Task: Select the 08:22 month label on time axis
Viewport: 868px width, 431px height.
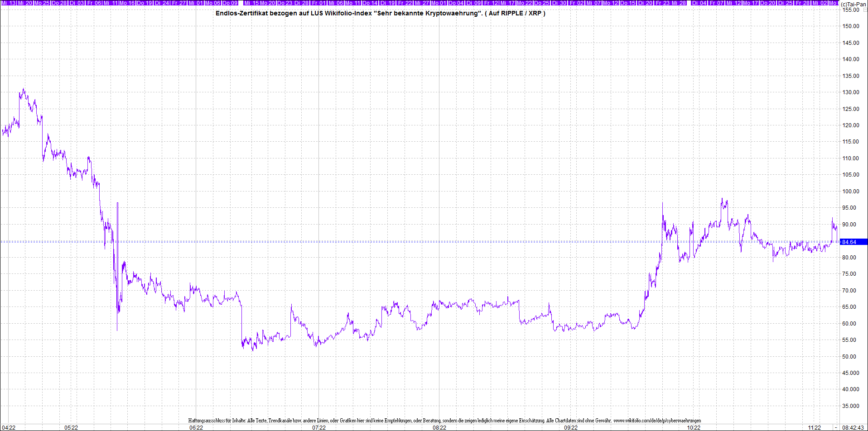Action: pyautogui.click(x=439, y=427)
